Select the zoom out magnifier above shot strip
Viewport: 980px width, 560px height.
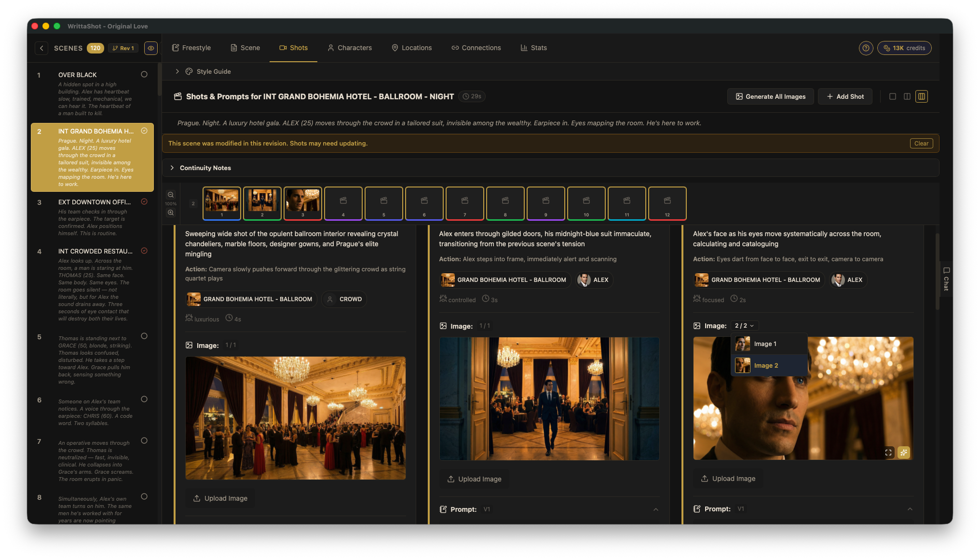(171, 195)
